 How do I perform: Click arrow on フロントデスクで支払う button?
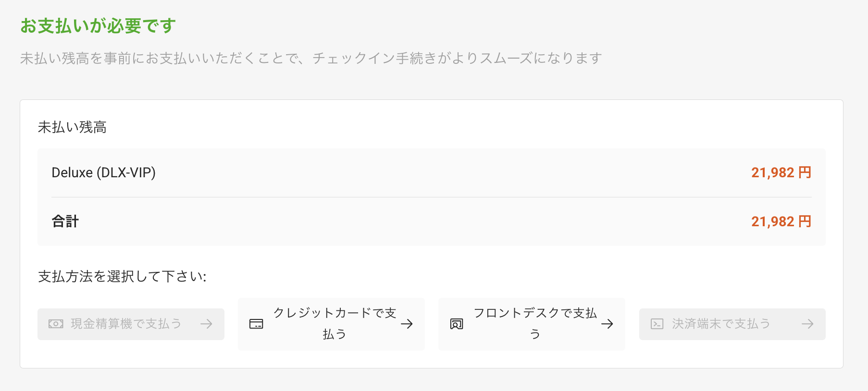pos(607,324)
